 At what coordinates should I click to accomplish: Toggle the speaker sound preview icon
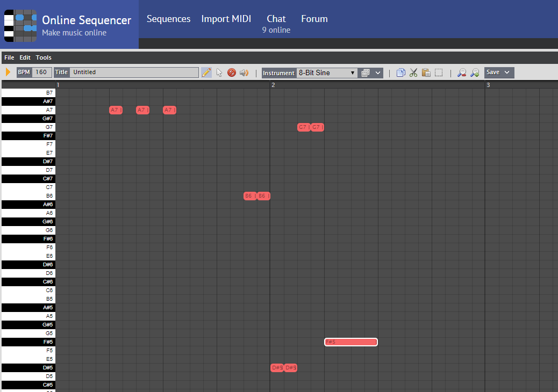(244, 72)
